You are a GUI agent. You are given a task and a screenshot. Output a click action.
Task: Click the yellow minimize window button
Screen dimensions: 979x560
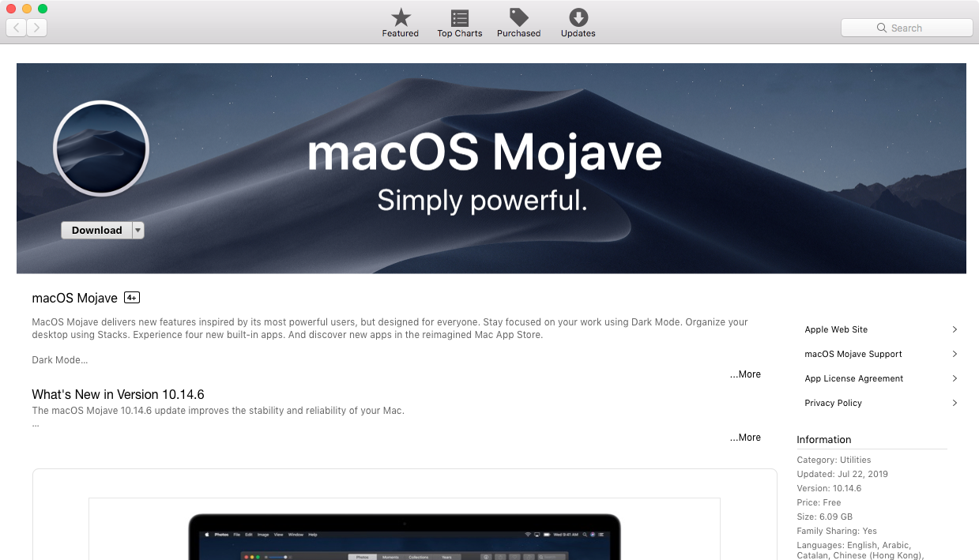27,9
